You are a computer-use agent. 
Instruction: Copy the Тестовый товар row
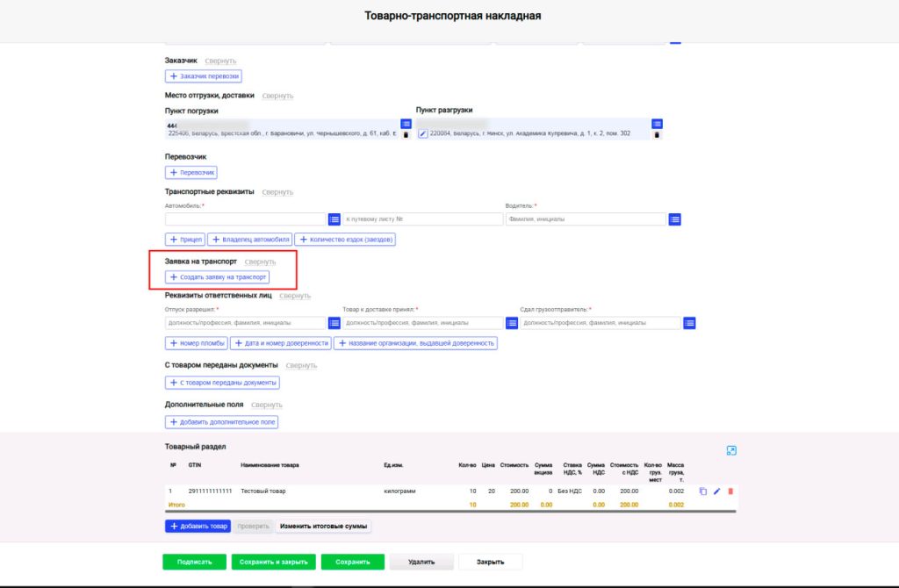(x=703, y=491)
